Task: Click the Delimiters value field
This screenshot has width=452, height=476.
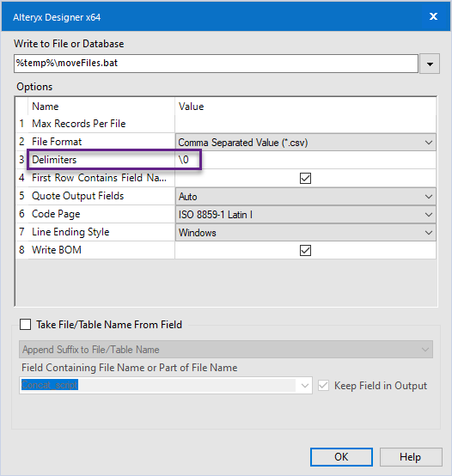Action: pos(305,160)
